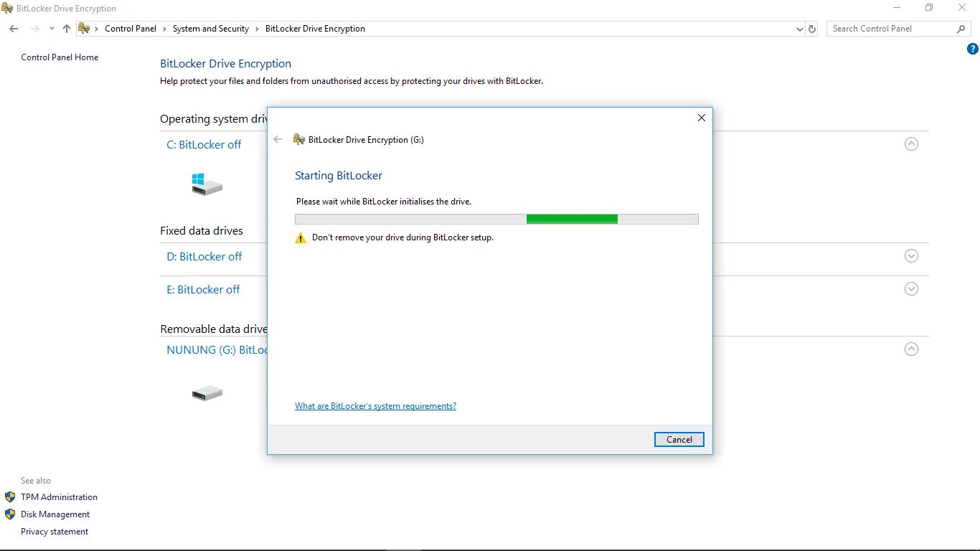Screen dimensions: 980x551
Task: Click the title bar BitLocker app icon
Action: pos(7,9)
